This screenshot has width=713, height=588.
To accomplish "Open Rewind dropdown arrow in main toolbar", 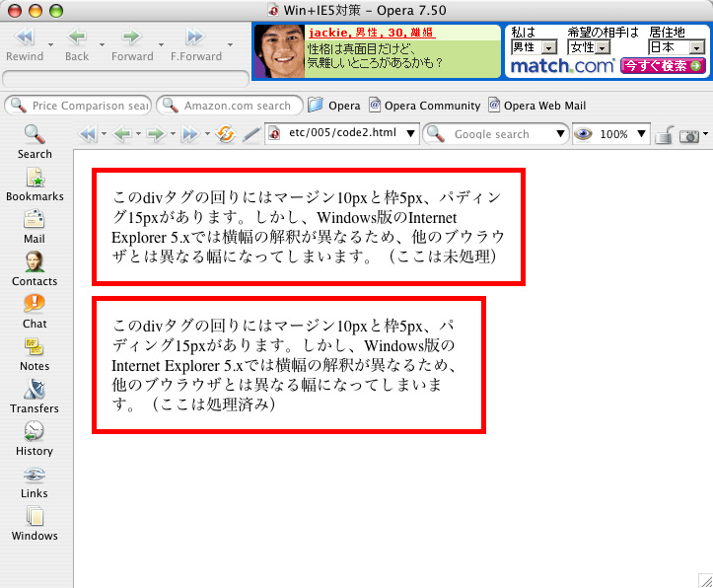I will point(50,44).
